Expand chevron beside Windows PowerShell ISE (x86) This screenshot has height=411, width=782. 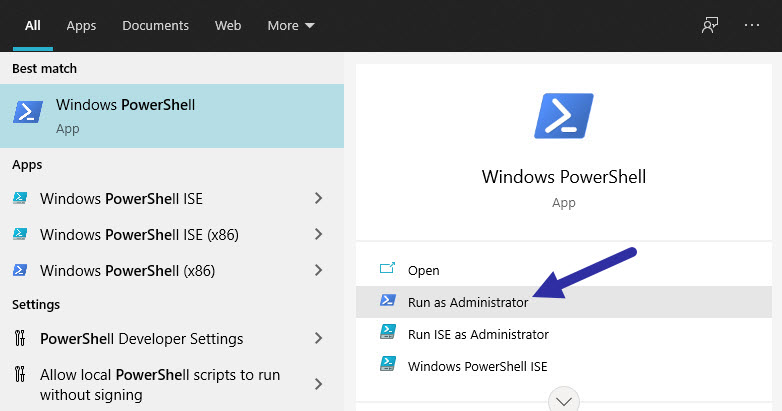(x=319, y=234)
